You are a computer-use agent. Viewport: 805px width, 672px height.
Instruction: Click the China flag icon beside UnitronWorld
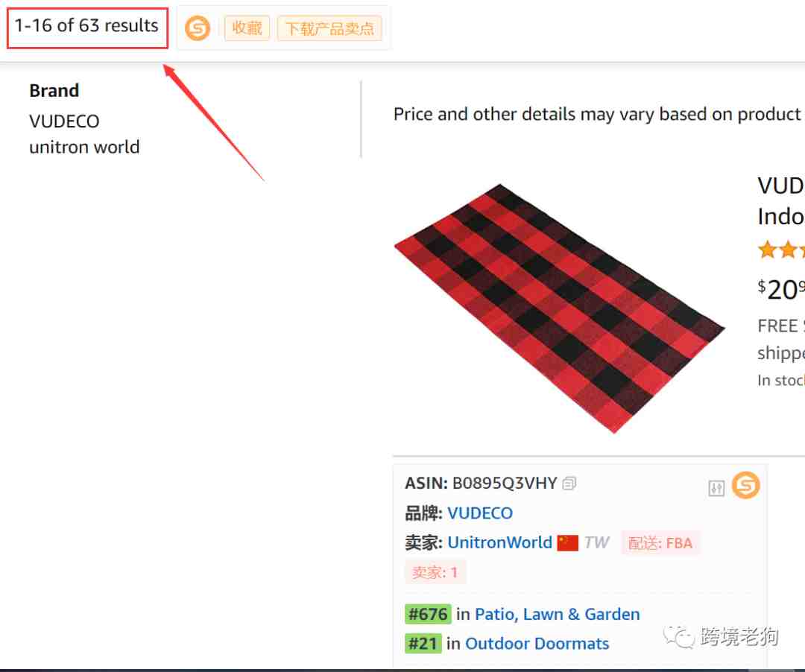tap(568, 542)
